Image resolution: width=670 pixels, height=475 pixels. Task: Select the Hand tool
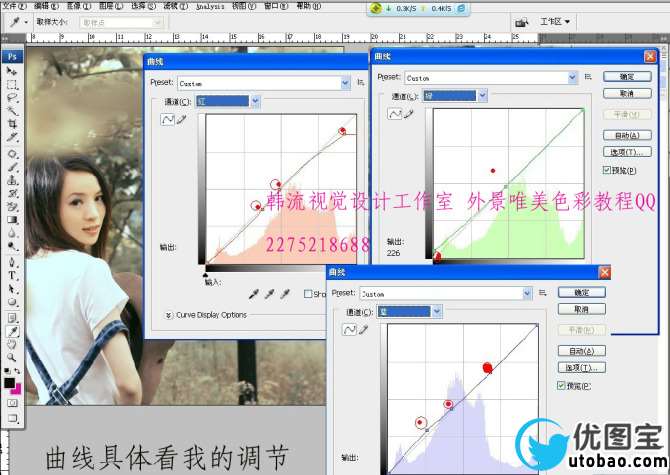coord(12,344)
